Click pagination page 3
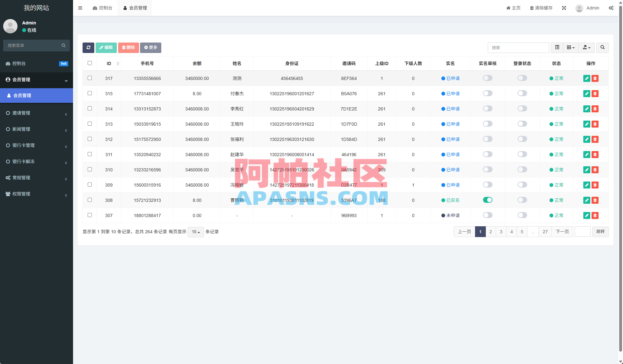Viewport: 623px width, 364px height. pyautogui.click(x=501, y=232)
